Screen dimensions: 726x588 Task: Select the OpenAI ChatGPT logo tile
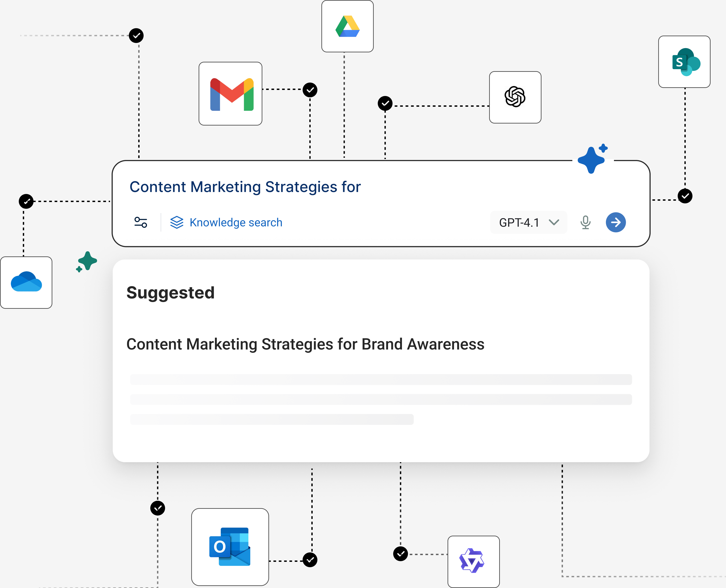tap(515, 97)
